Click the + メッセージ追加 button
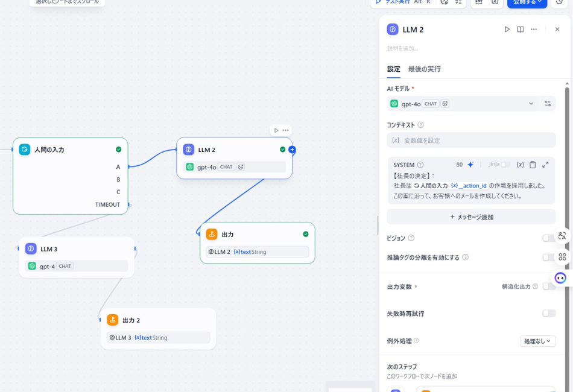The width and height of the screenshot is (573, 392). 471,217
